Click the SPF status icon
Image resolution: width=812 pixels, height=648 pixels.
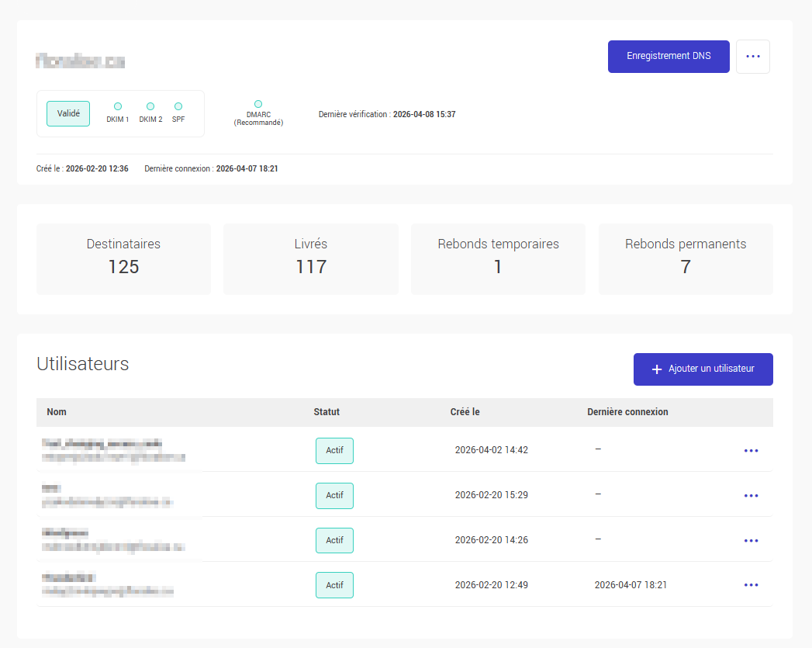(178, 107)
